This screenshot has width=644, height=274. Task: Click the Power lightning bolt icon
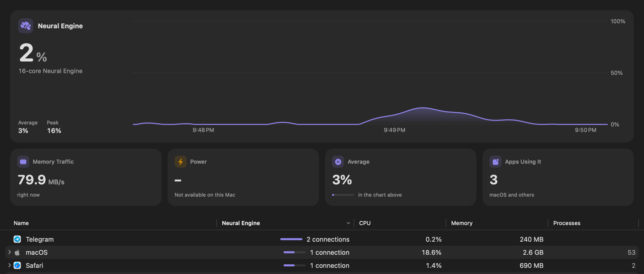[x=181, y=162]
